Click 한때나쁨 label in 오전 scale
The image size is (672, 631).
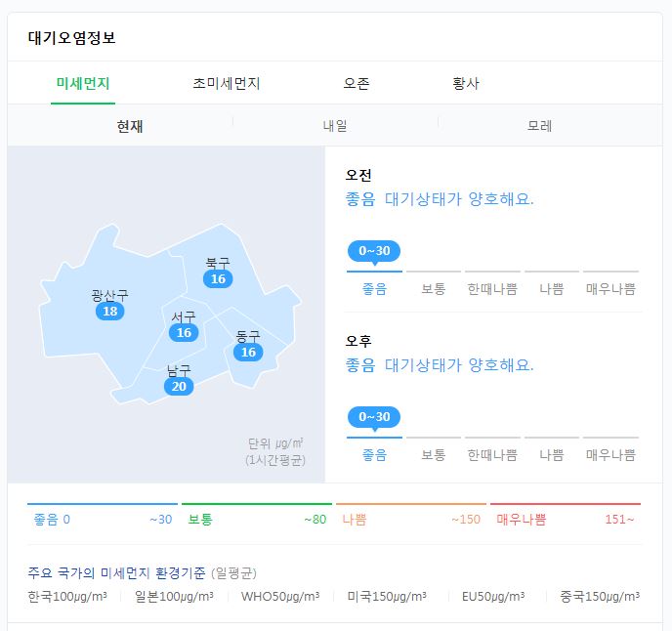pos(492,289)
